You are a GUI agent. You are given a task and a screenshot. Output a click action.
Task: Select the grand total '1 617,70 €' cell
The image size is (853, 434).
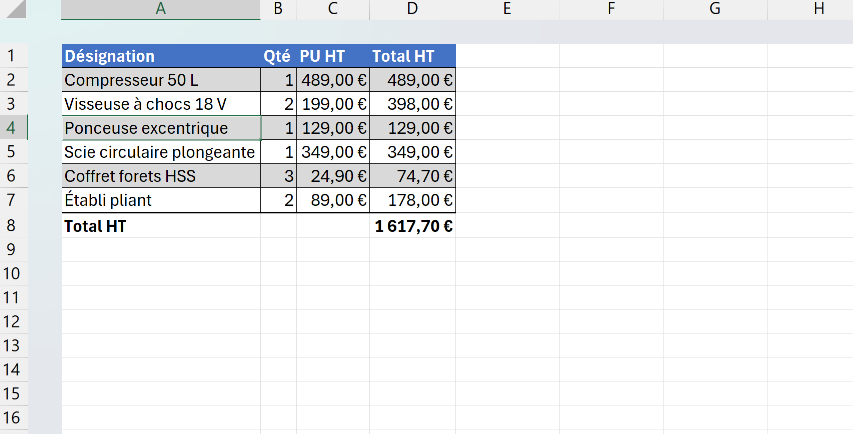point(412,225)
